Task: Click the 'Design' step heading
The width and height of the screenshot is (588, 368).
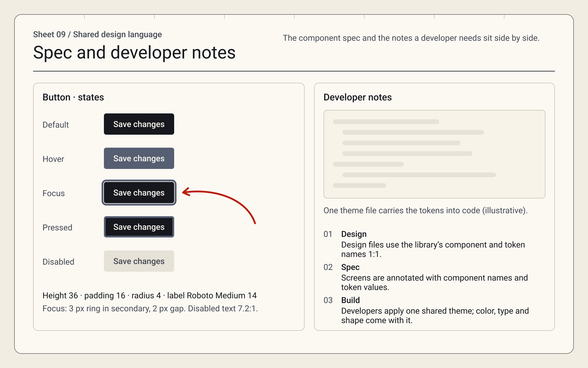Action: tap(354, 234)
